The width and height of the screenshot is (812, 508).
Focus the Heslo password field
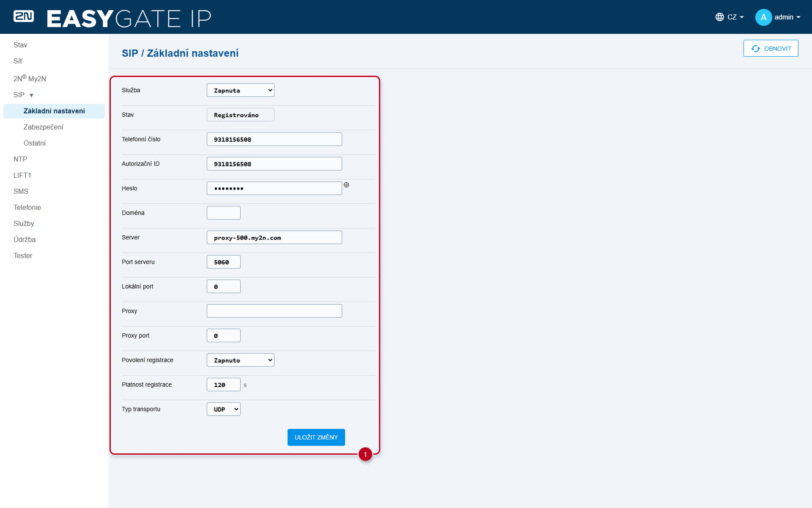274,188
